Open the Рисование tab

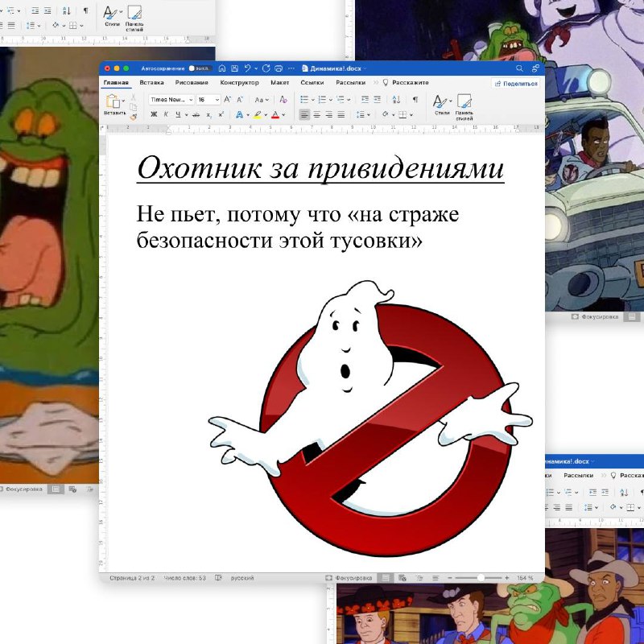(x=192, y=83)
